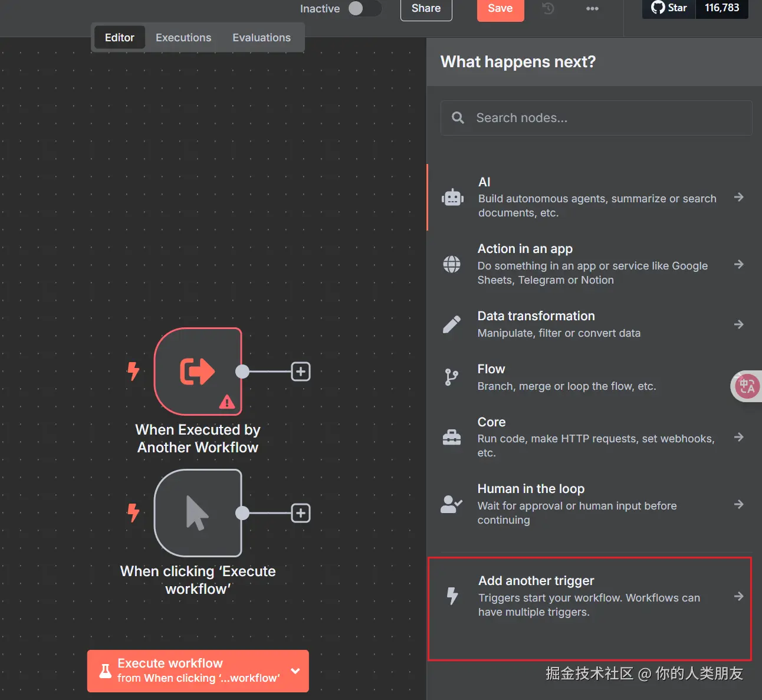Switch to the Executions tab

point(183,38)
